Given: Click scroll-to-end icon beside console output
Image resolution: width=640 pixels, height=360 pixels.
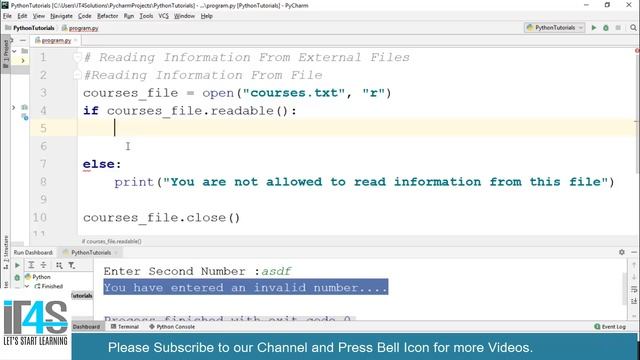Looking at the screenshot, I should pos(634,301).
